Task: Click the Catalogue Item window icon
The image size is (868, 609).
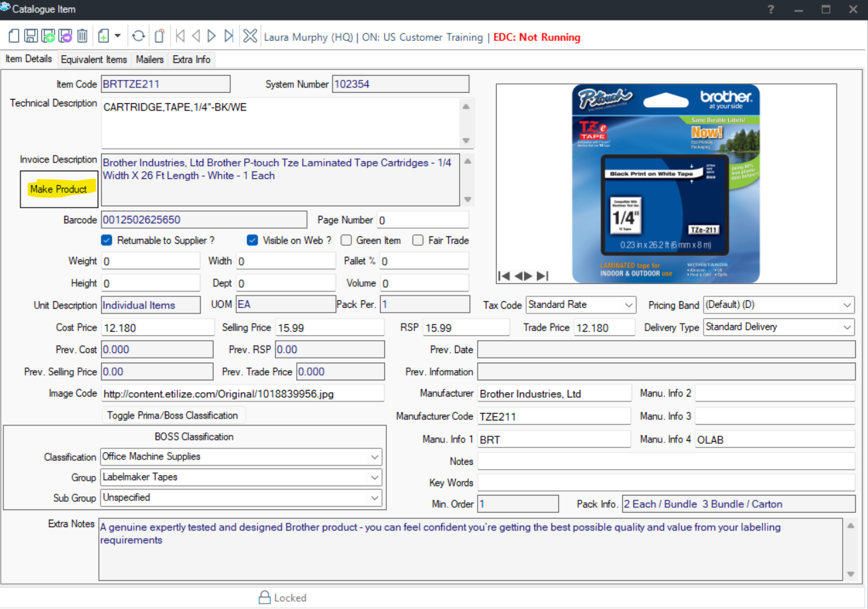Action: [6, 8]
